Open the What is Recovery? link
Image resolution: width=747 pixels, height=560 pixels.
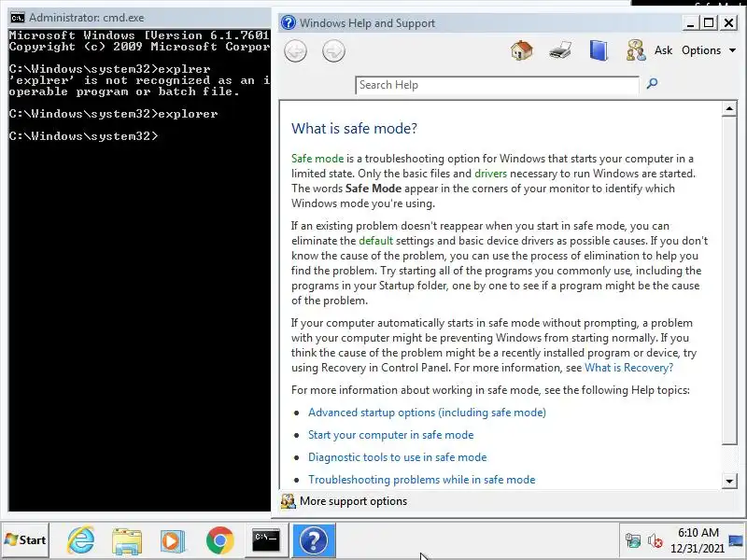point(628,368)
